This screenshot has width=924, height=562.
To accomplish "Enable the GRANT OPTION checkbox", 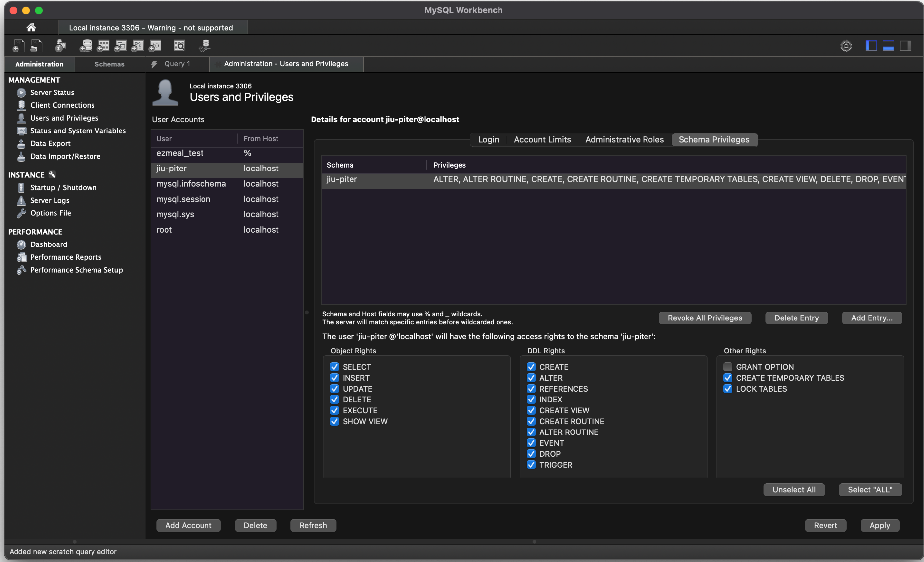I will click(727, 367).
